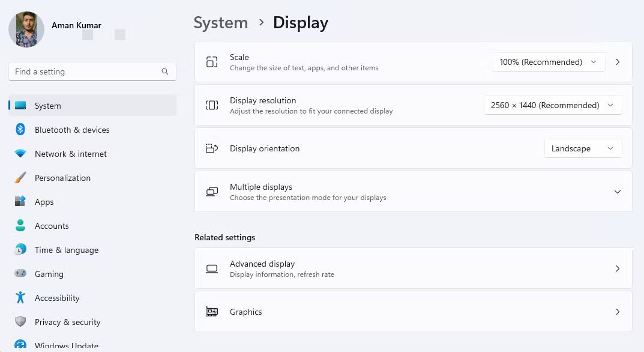Open the Graphics settings page
The width and height of the screenshot is (644, 352).
pos(413,312)
